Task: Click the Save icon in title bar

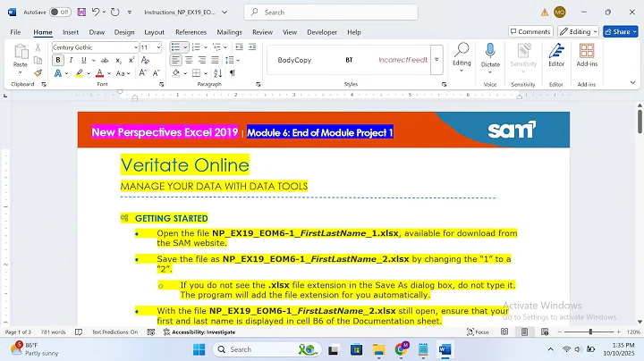Action: pos(81,13)
